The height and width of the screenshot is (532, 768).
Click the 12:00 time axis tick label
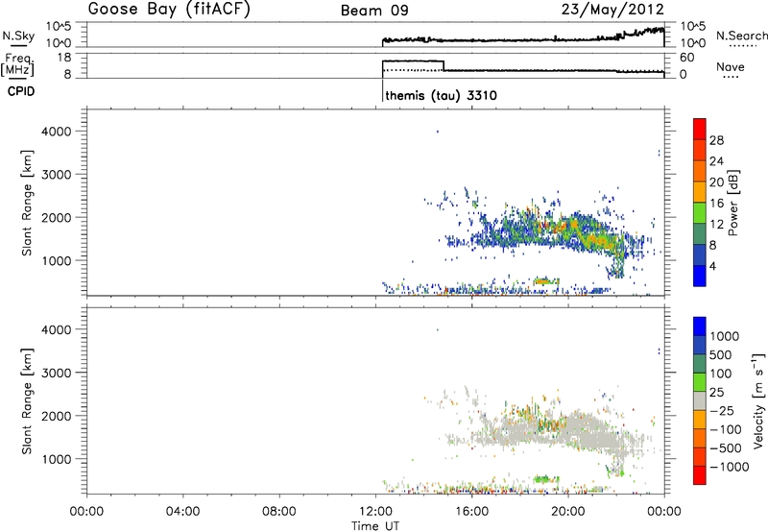click(x=375, y=512)
